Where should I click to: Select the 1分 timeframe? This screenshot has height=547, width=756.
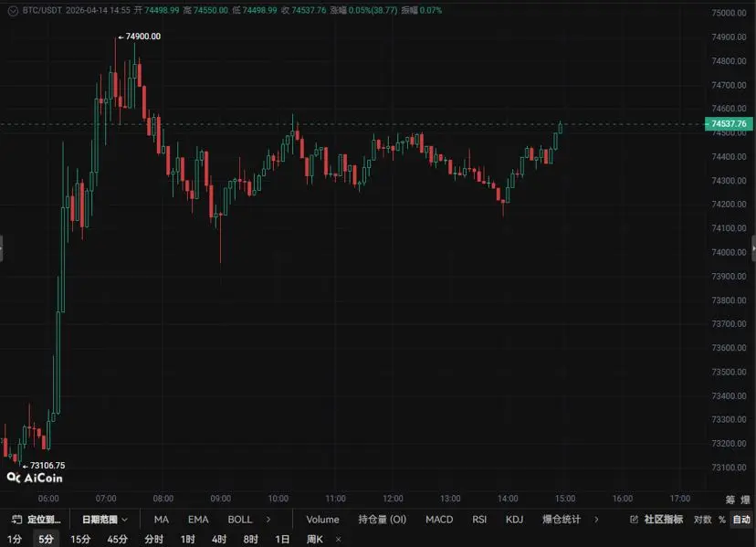coord(15,539)
